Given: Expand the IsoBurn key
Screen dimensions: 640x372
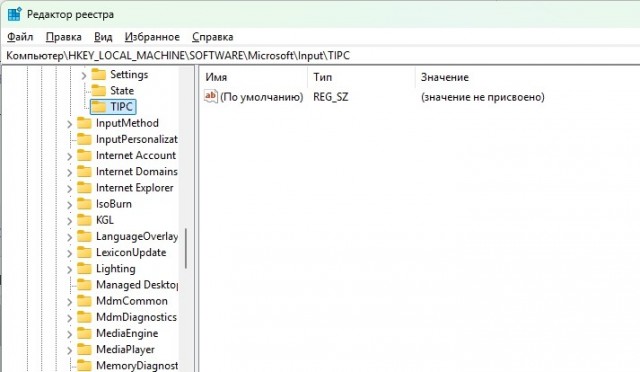Looking at the screenshot, I should (x=69, y=205).
